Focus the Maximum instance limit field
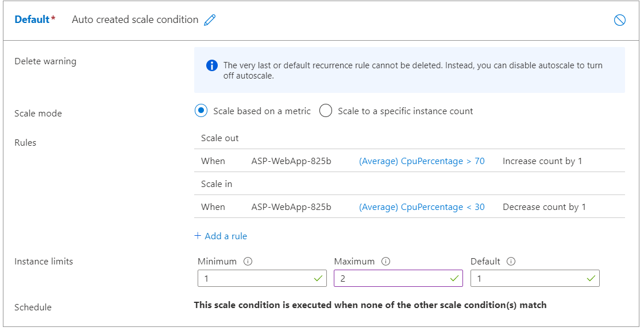The width and height of the screenshot is (644, 331). [390, 278]
